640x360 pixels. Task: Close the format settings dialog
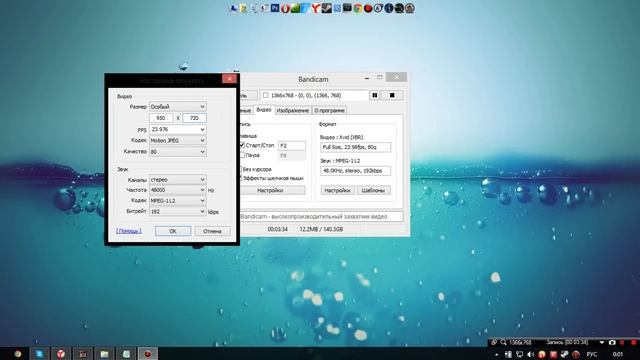click(x=229, y=78)
